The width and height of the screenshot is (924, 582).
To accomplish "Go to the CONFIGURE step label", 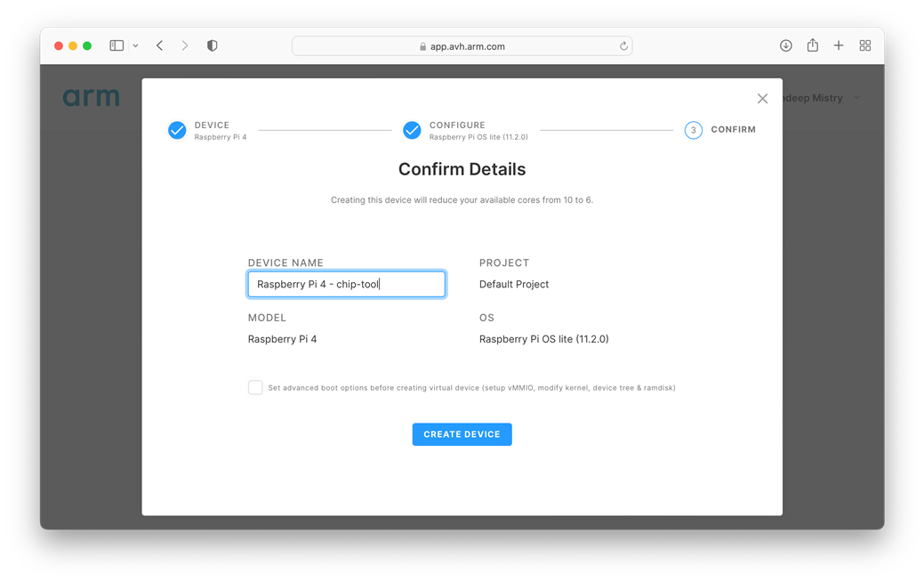I will (457, 125).
